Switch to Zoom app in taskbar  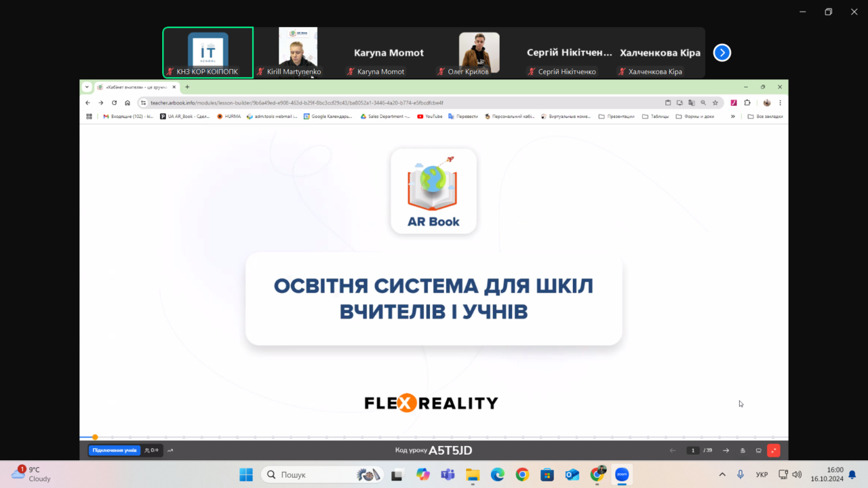pyautogui.click(x=622, y=474)
